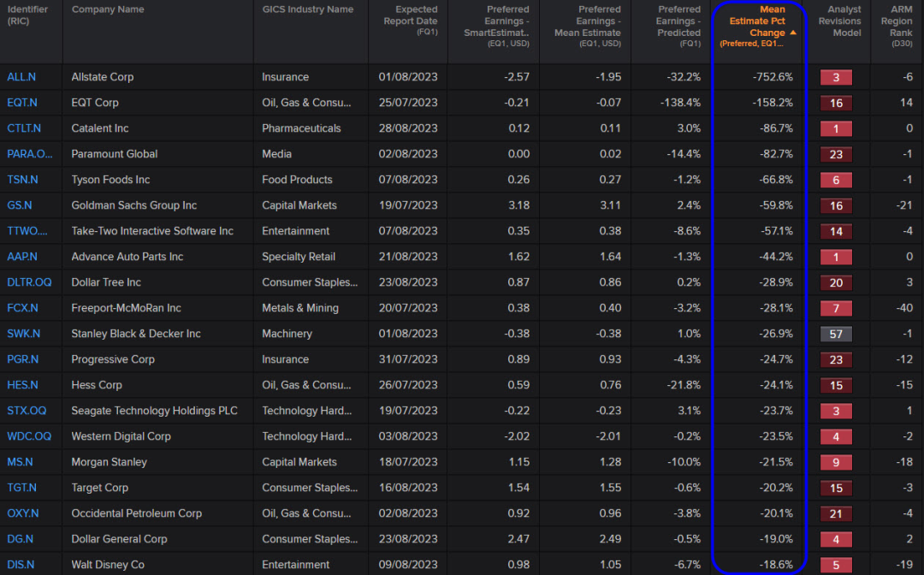
Task: Click the Food Products industry cell
Action: tap(297, 180)
